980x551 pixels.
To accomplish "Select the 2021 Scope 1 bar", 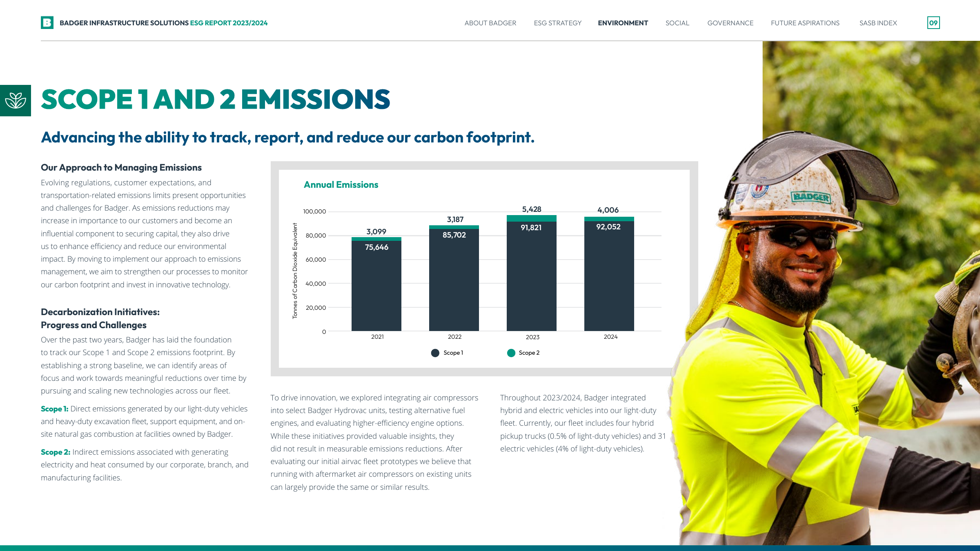I will [376, 286].
